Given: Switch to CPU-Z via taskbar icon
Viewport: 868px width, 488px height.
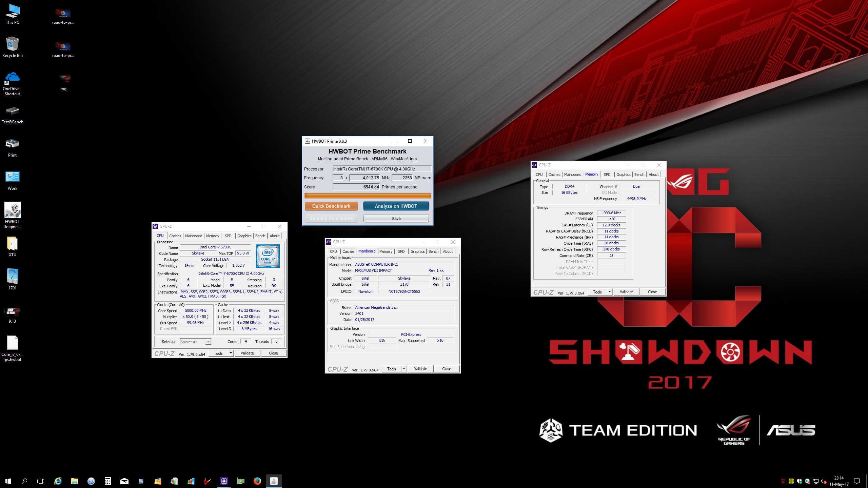Looking at the screenshot, I should [x=224, y=481].
